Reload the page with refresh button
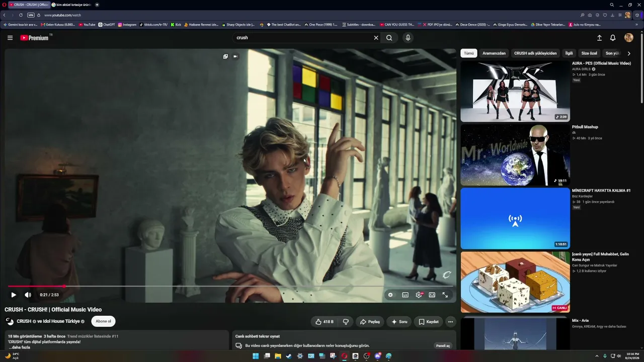 tap(21, 15)
